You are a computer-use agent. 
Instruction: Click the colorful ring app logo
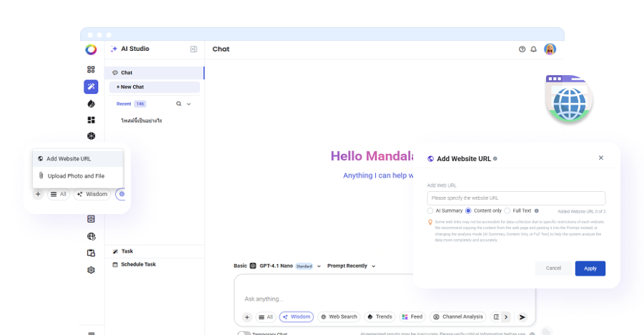pyautogui.click(x=91, y=49)
